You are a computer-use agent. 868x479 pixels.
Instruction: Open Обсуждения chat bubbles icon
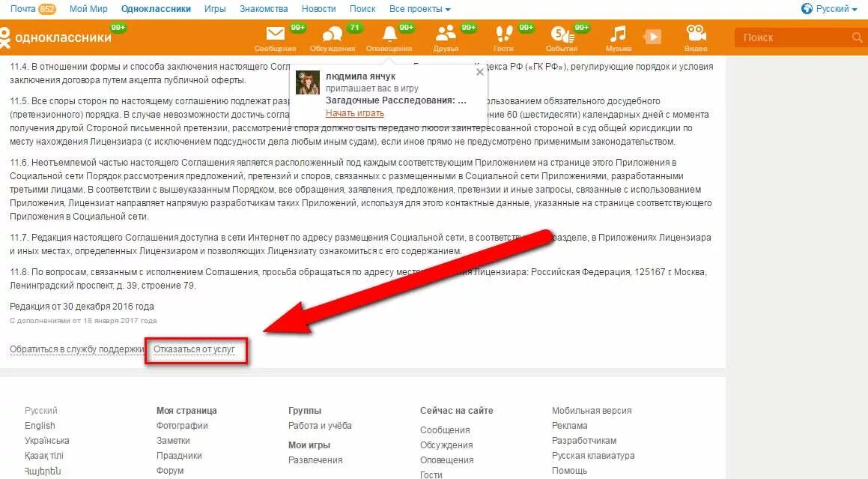click(x=332, y=34)
